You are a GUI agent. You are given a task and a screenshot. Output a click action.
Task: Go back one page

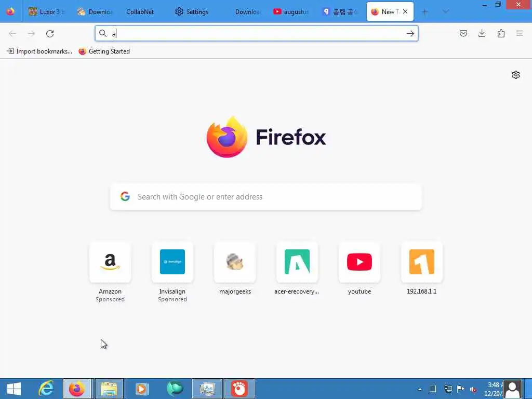pos(12,33)
